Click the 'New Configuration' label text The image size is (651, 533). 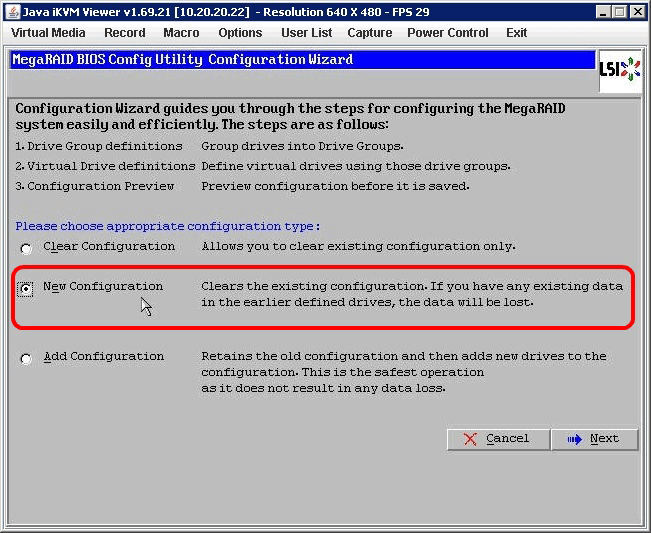coord(103,286)
